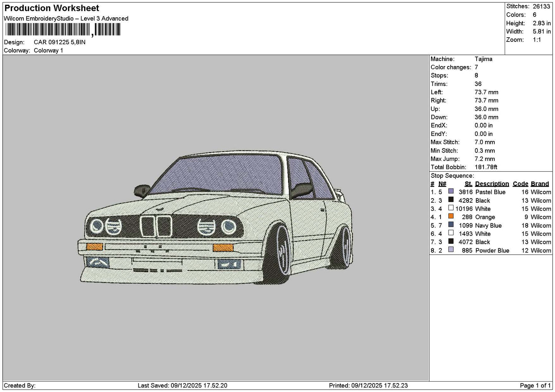Select the 'Colorway 1' value
The image size is (555, 392).
click(x=48, y=51)
